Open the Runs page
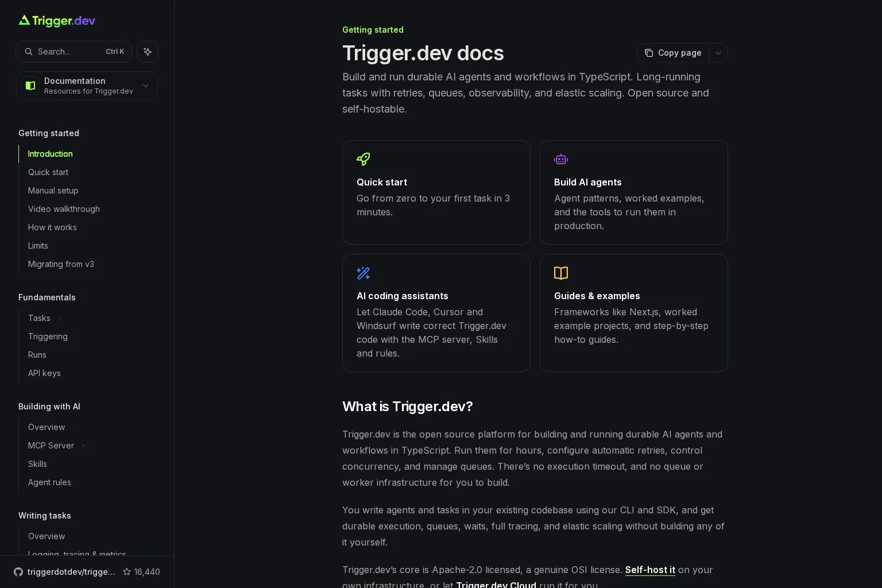882x588 pixels. pyautogui.click(x=37, y=355)
